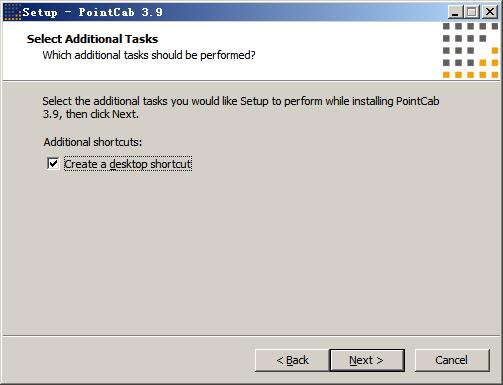The width and height of the screenshot is (503, 385).
Task: Close the PointCab Setup window
Action: [490, 12]
